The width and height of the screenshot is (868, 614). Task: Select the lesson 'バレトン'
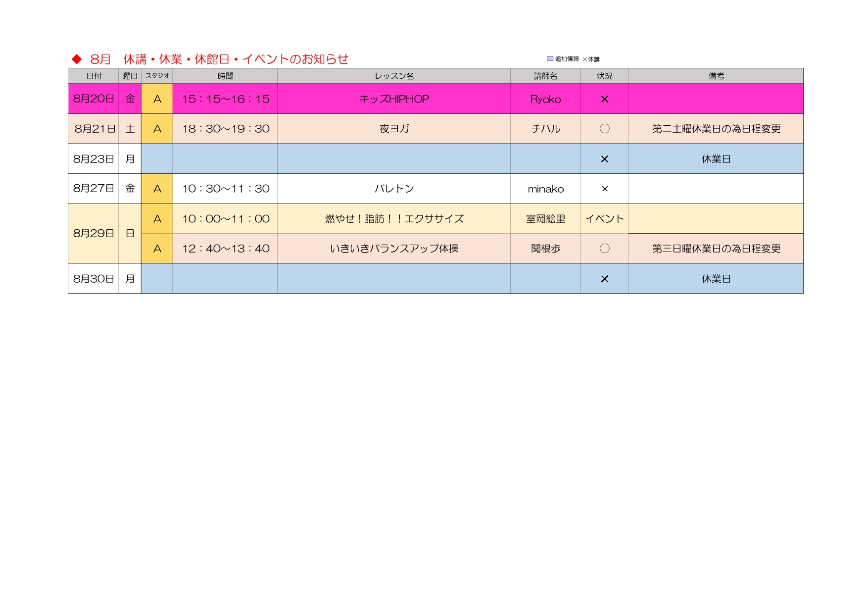[394, 189]
